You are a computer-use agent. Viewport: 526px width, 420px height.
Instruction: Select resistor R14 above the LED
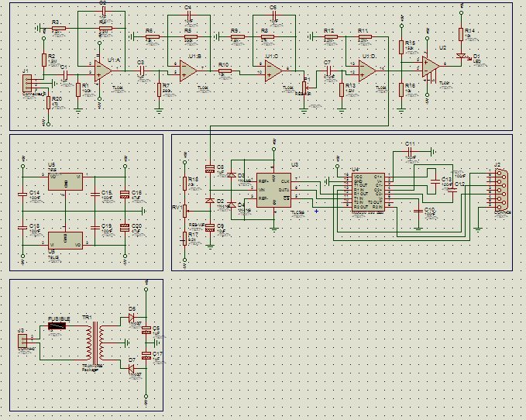461,34
